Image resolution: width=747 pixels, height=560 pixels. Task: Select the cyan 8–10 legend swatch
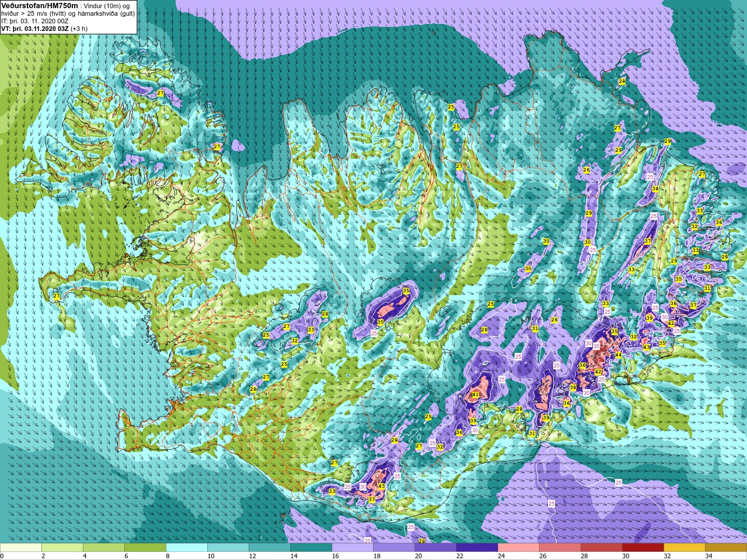coord(187,548)
